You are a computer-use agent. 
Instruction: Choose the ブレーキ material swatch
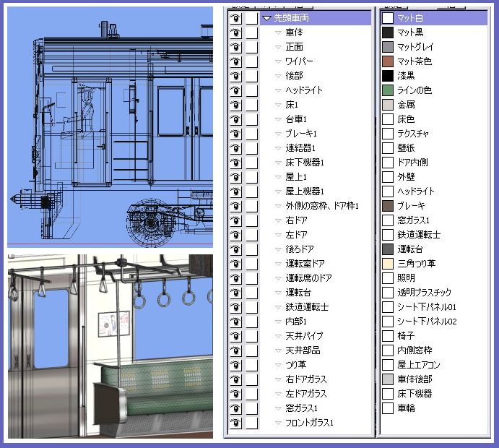tap(388, 206)
